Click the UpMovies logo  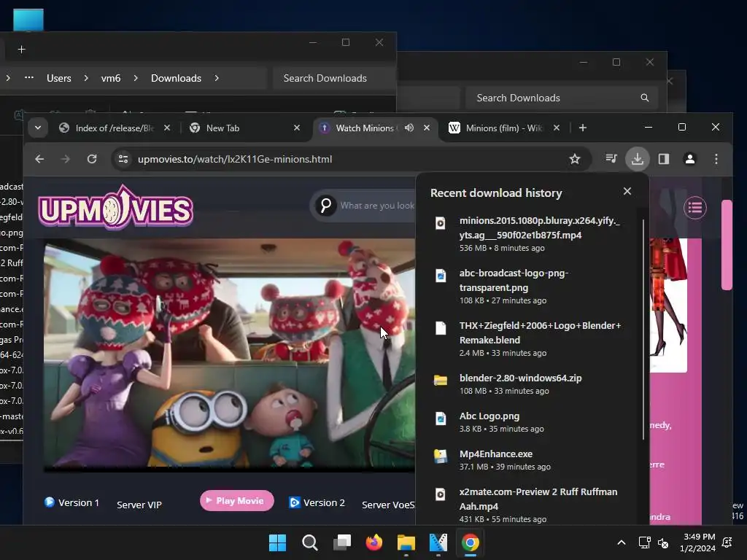click(x=116, y=208)
